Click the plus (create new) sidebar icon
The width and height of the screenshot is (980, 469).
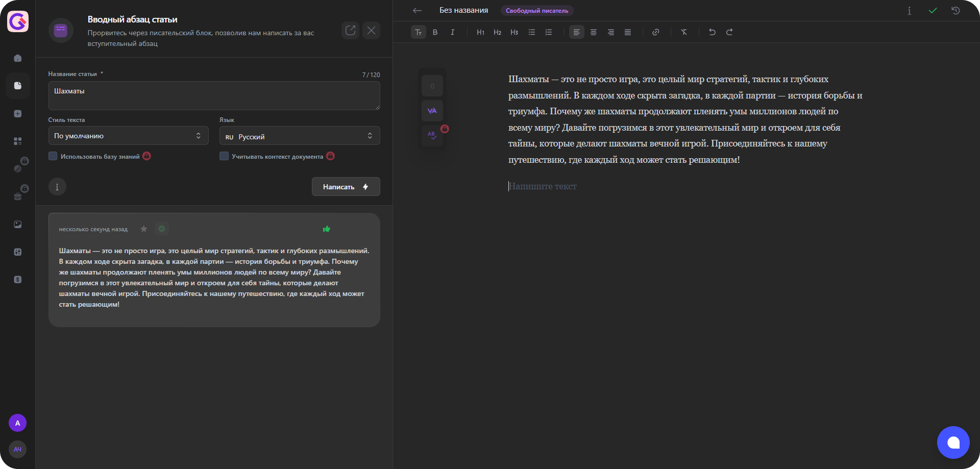18,113
